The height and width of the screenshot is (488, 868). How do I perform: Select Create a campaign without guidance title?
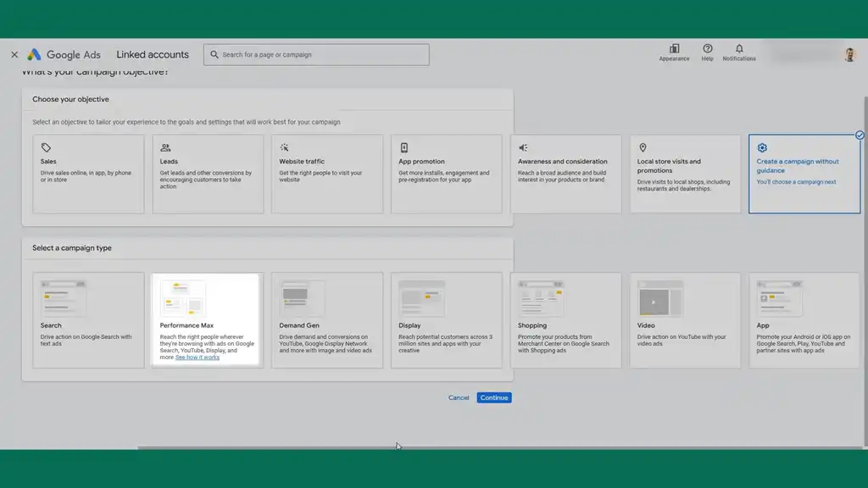(x=798, y=166)
